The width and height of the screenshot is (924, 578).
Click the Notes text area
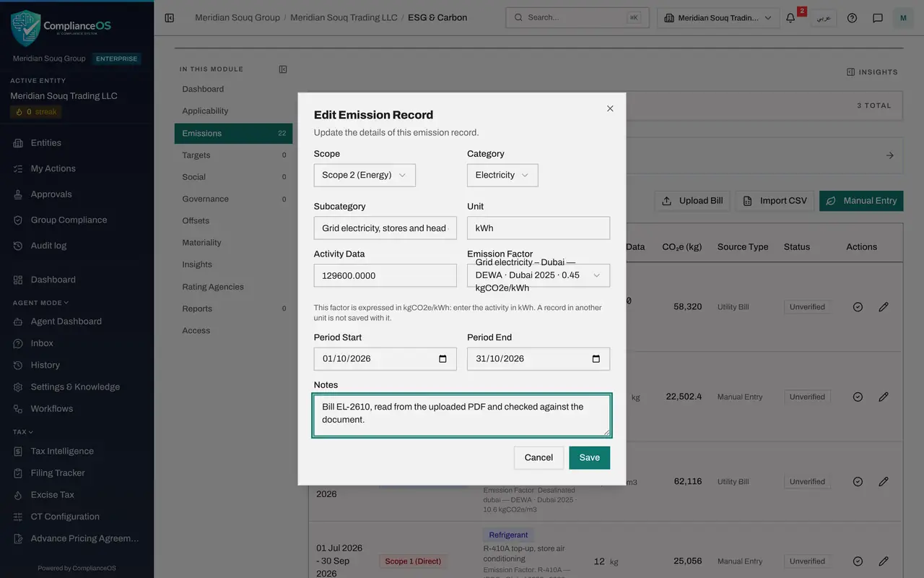pos(462,415)
